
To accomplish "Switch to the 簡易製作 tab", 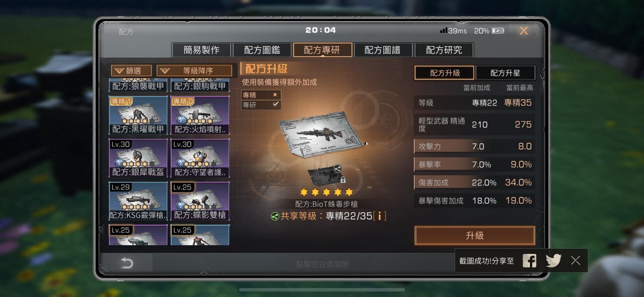I will (201, 50).
